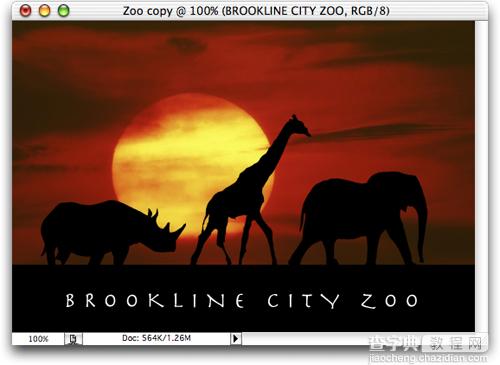The image size is (500, 365).
Task: Click the word ZOO in the caption
Action: pyautogui.click(x=389, y=301)
